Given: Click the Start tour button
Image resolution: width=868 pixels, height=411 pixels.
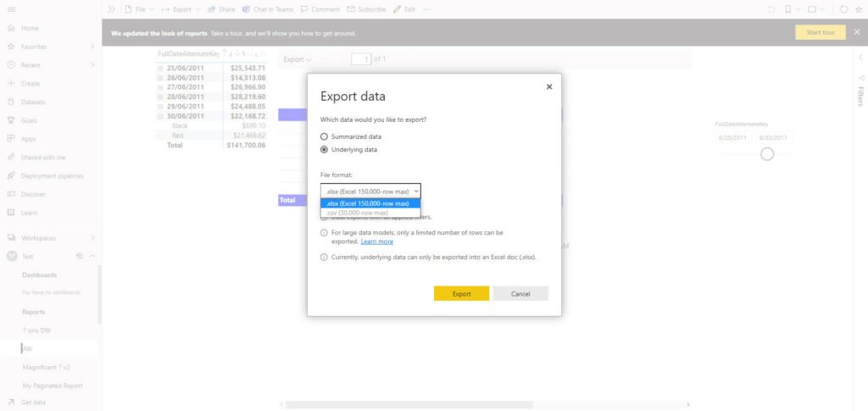Looking at the screenshot, I should click(x=821, y=33).
